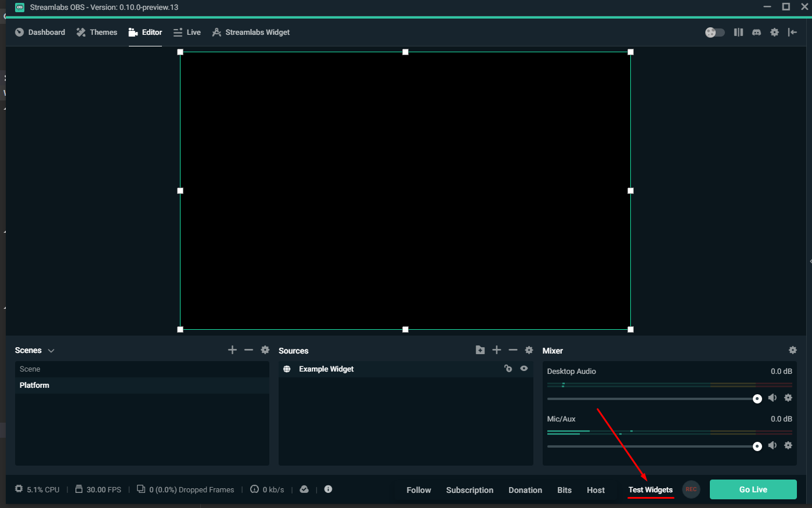Screen dimensions: 812x508
Task: Add a new scene with plus icon
Action: click(x=232, y=350)
